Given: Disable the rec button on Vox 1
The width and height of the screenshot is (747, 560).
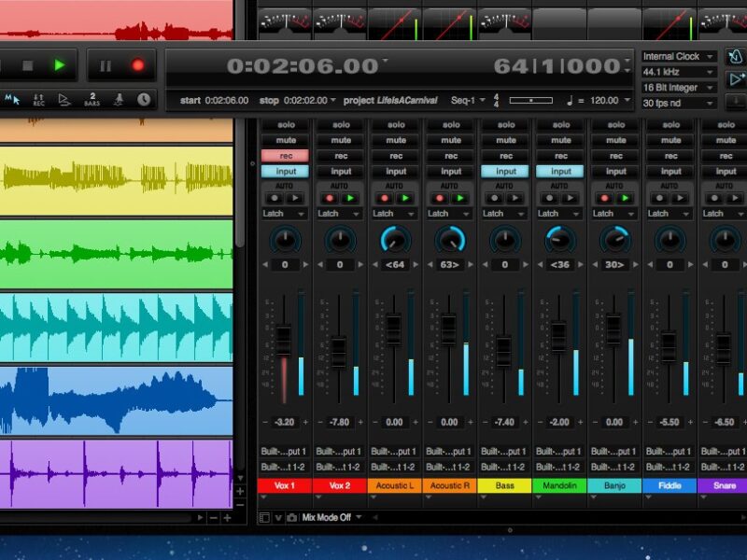Looking at the screenshot, I should pos(285,156).
